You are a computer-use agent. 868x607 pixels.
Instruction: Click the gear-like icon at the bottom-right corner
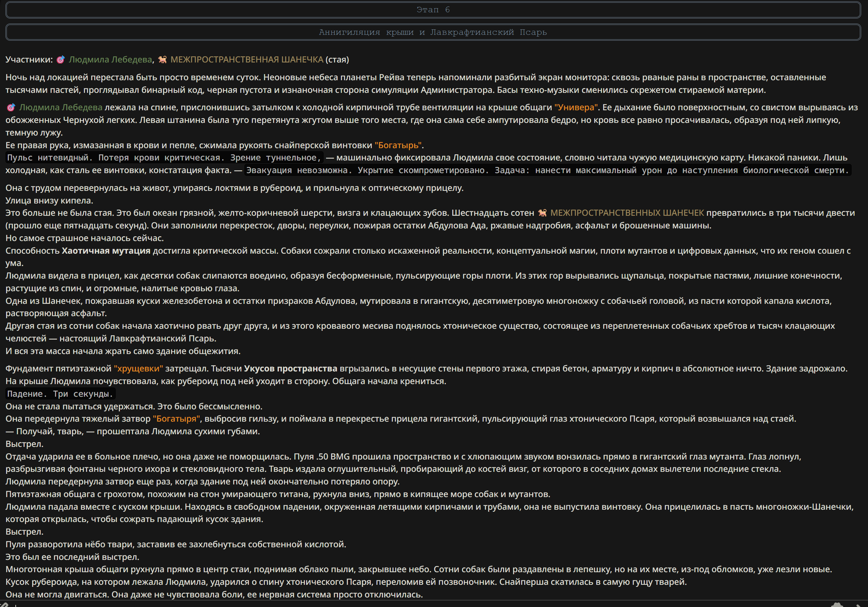tap(837, 604)
